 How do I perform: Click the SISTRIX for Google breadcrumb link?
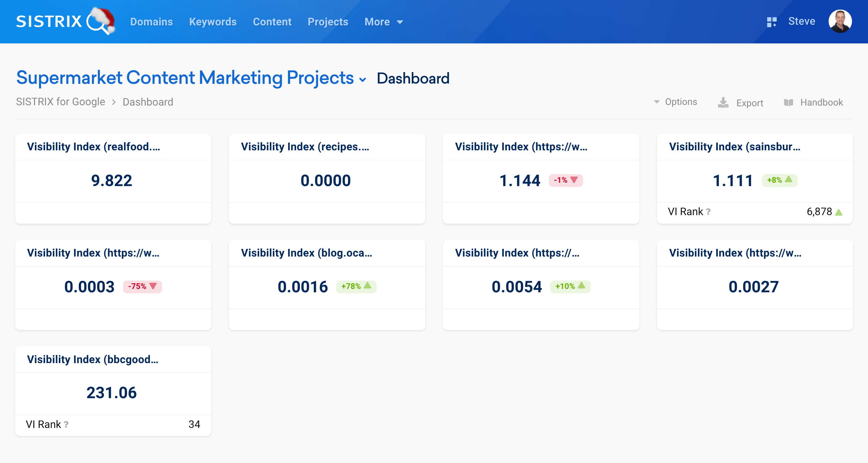(61, 102)
